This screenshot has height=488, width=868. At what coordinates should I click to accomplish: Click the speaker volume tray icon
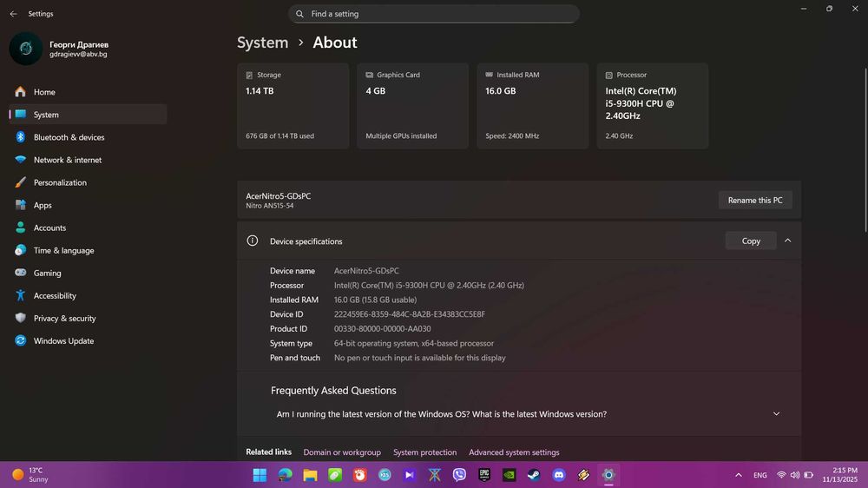[x=795, y=475]
